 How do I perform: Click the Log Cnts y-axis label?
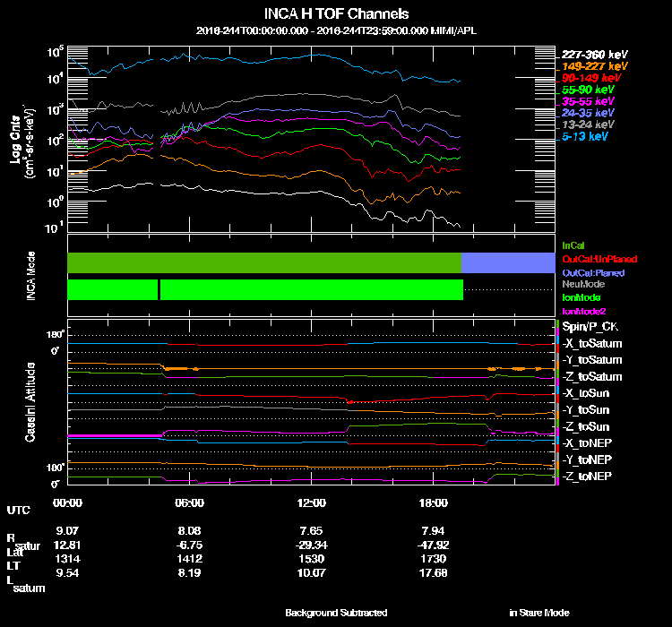tap(16, 140)
